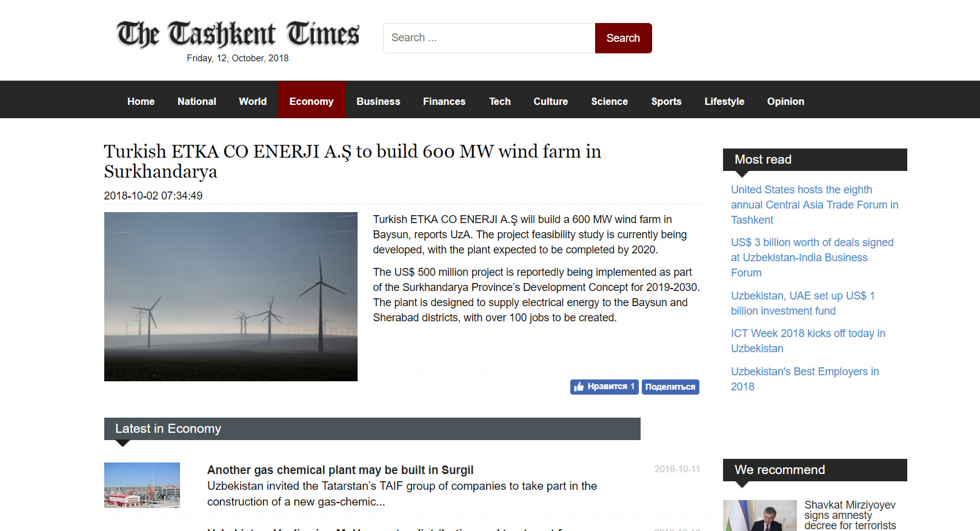
Task: Switch to the Sports section
Action: click(665, 101)
